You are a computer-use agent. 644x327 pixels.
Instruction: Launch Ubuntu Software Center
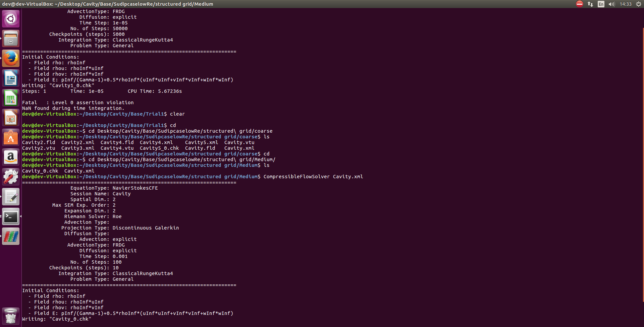11,138
